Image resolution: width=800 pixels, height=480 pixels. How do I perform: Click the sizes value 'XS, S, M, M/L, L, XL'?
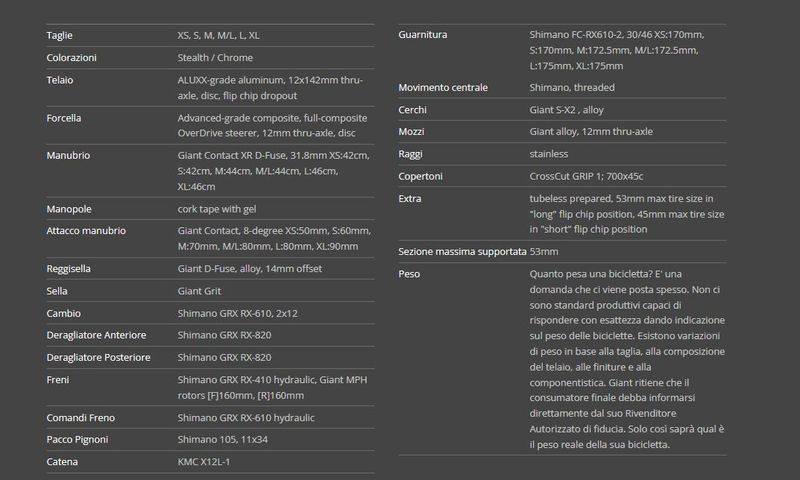click(218, 35)
